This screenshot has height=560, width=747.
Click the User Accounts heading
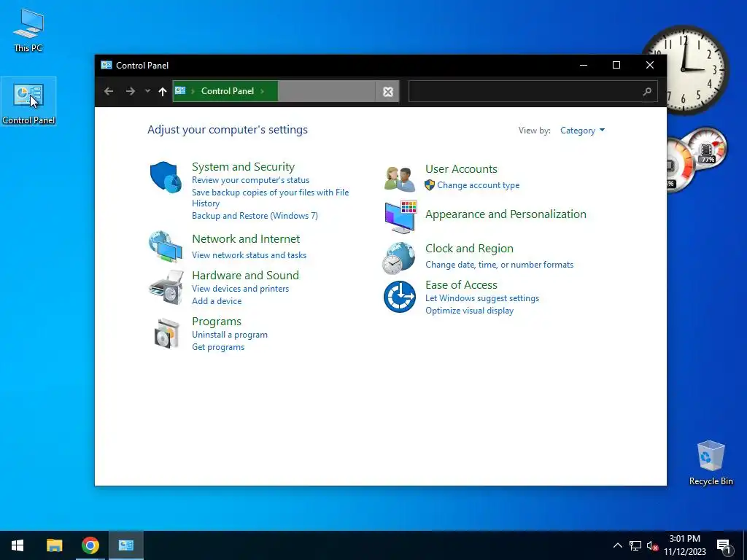click(x=461, y=169)
